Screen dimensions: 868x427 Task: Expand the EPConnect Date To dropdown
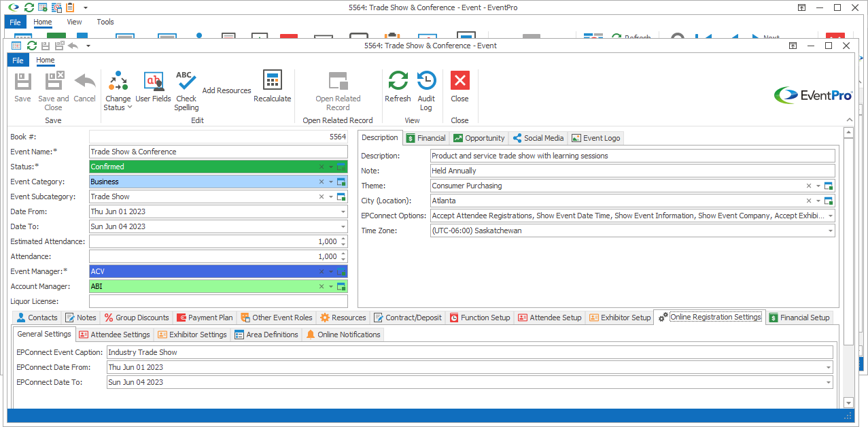[829, 382]
